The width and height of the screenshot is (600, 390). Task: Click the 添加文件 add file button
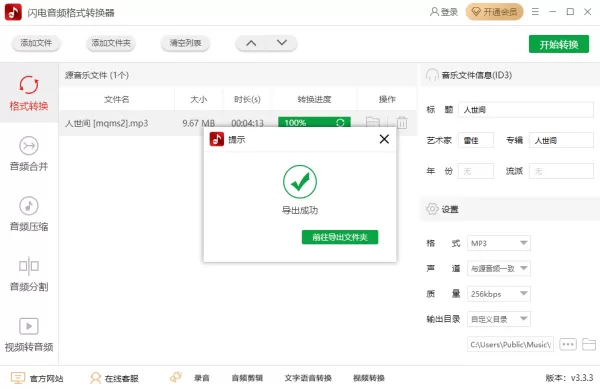(x=36, y=43)
